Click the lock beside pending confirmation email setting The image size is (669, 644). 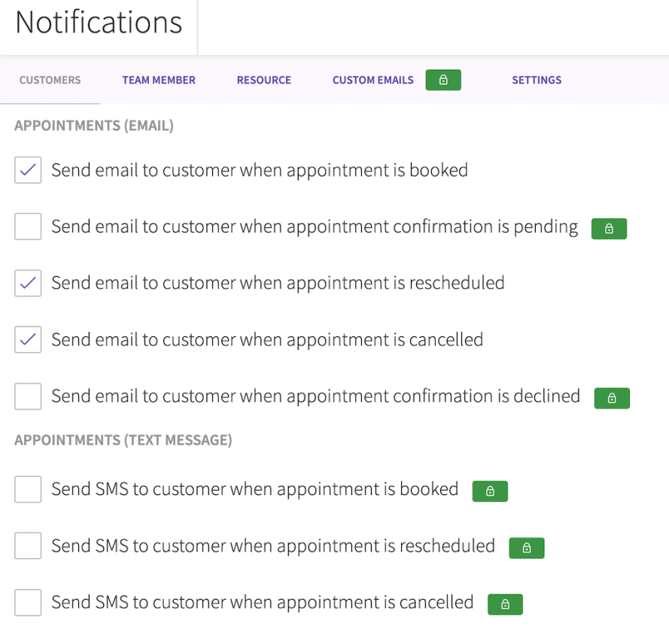point(609,229)
